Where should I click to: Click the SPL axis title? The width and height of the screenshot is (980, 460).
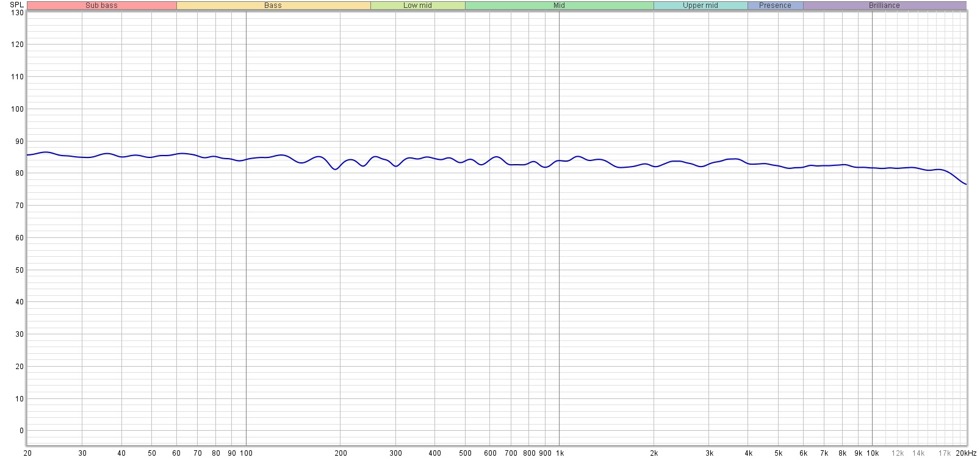tap(16, 5)
